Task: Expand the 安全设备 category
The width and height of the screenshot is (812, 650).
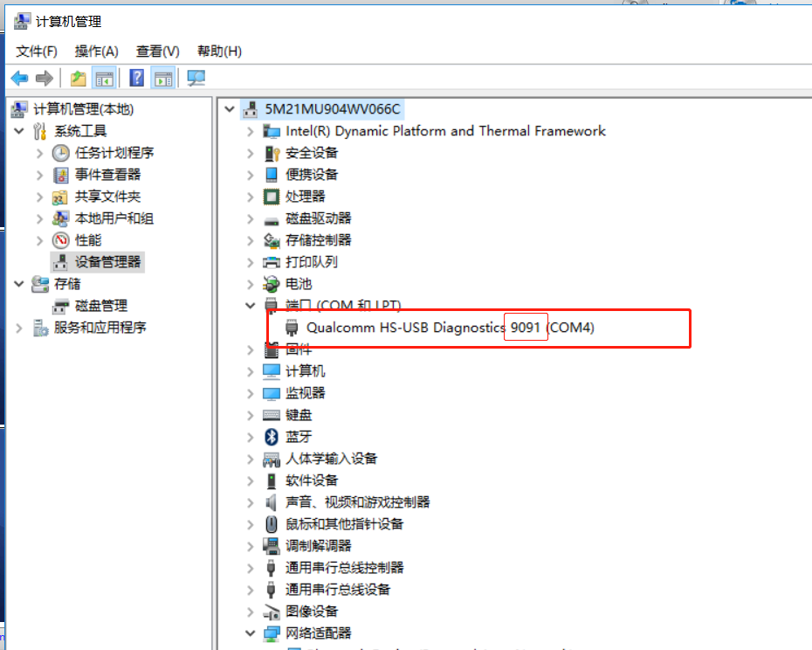Action: click(x=250, y=154)
